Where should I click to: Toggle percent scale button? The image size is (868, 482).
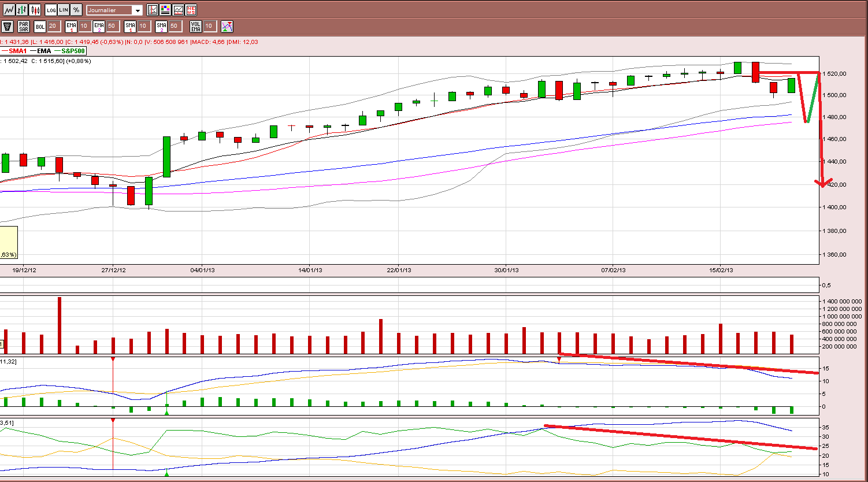pos(76,10)
